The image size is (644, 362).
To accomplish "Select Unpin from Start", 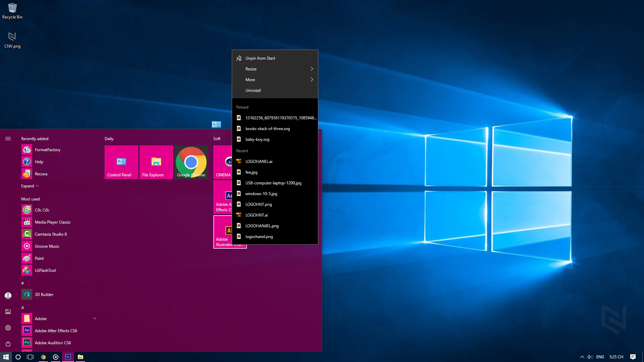I will tap(275, 58).
